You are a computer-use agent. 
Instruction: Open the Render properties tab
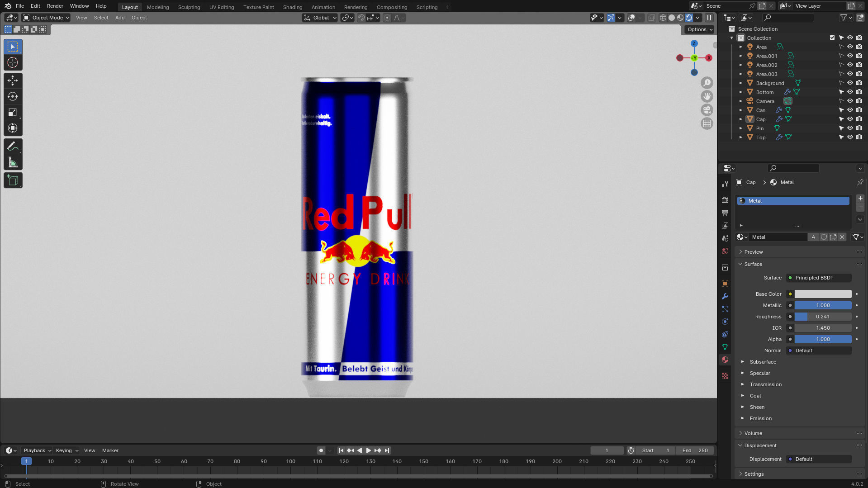(x=725, y=200)
